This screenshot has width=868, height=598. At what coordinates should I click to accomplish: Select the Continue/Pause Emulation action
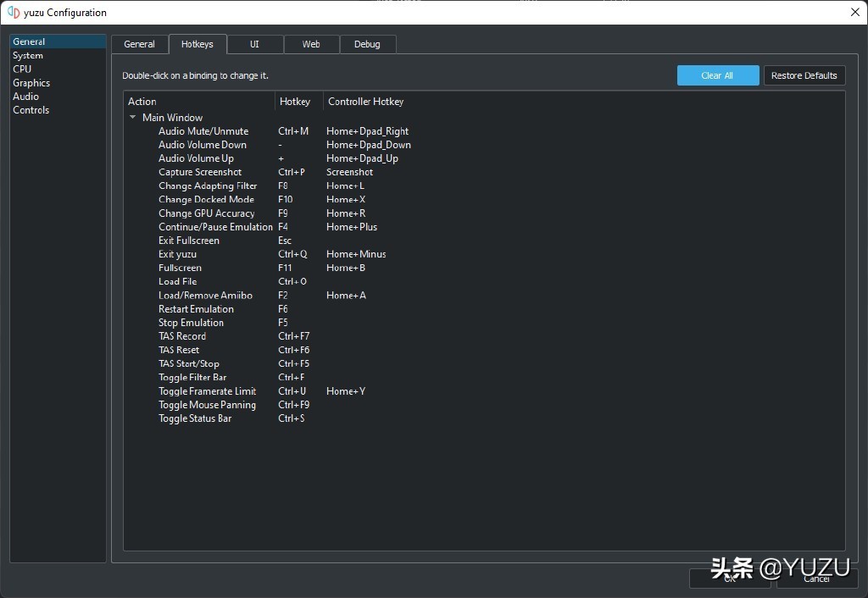(215, 227)
